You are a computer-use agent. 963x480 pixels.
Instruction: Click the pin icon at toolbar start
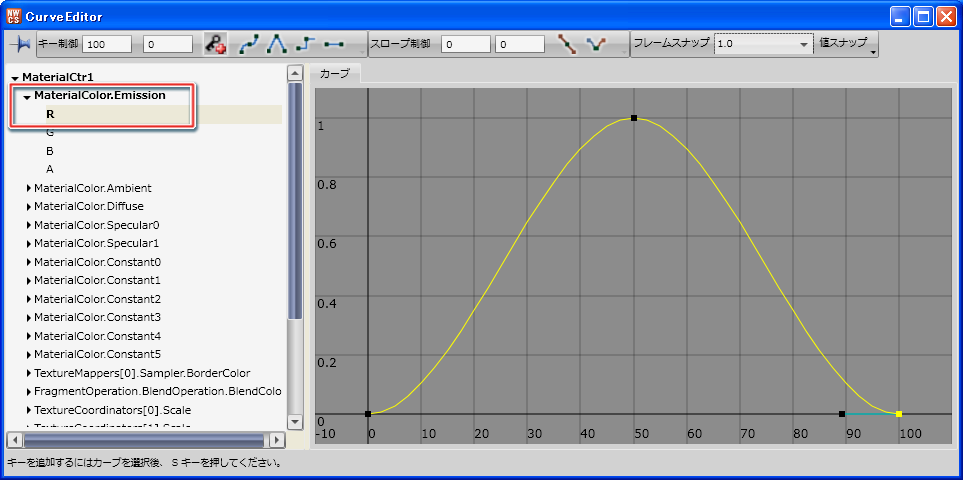point(20,44)
